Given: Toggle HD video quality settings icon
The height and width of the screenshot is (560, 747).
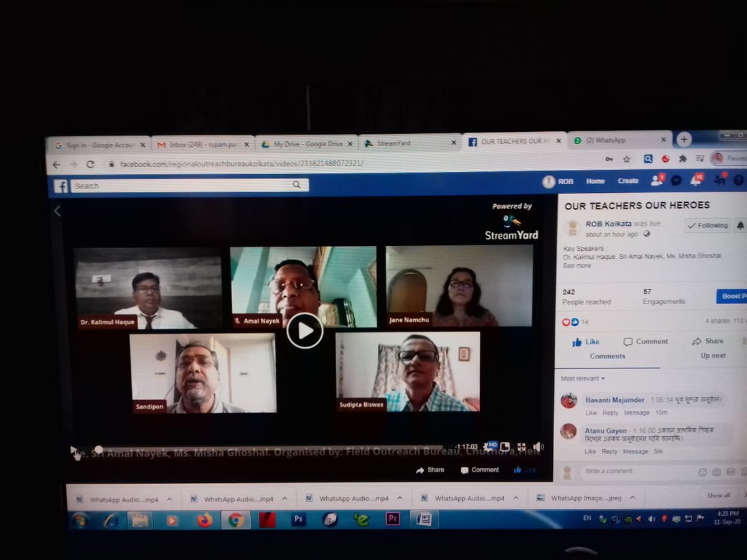Looking at the screenshot, I should coord(491,446).
